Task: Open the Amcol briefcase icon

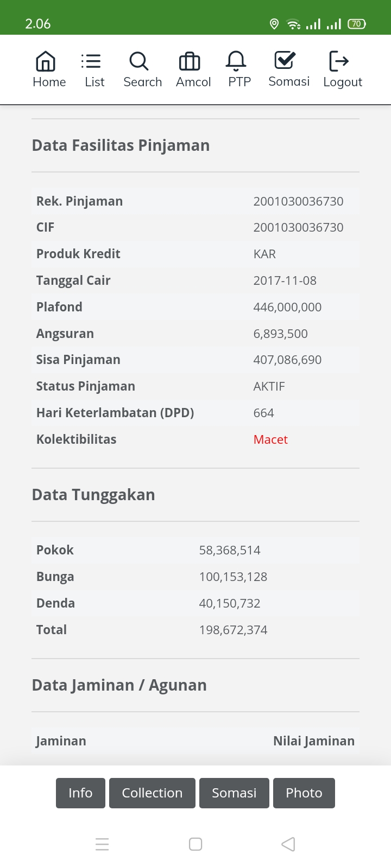Action: click(x=190, y=62)
